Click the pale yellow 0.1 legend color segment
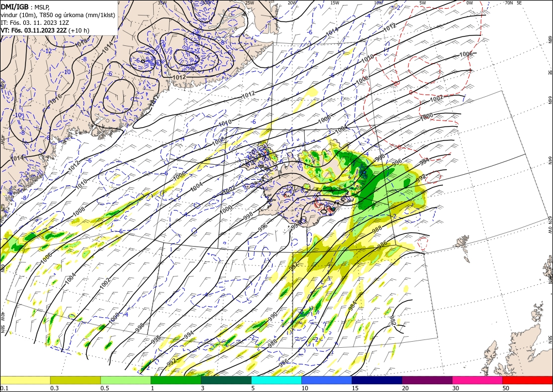Viewport: 553px width, 392px height. tap(25, 380)
